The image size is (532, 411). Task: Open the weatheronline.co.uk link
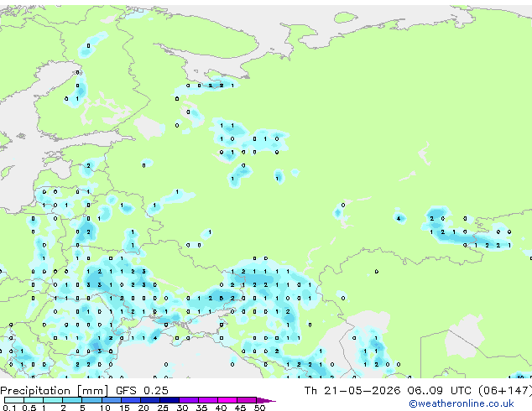pyautogui.click(x=462, y=403)
